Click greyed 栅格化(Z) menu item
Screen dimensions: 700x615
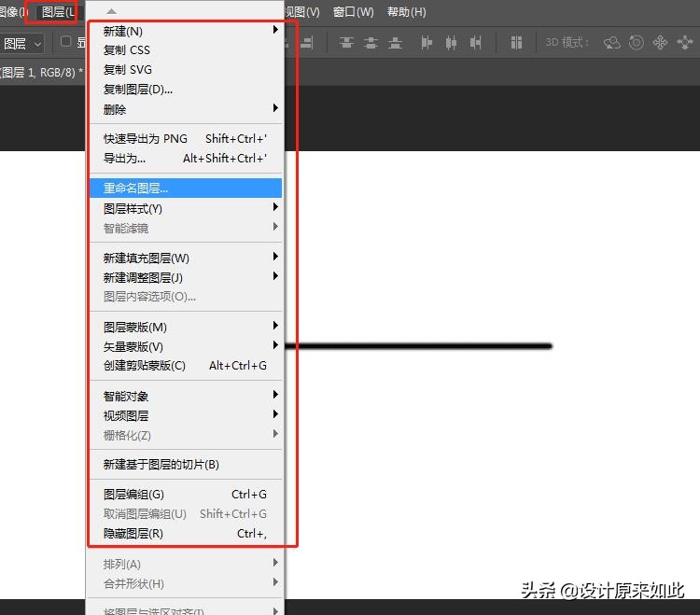click(x=186, y=436)
